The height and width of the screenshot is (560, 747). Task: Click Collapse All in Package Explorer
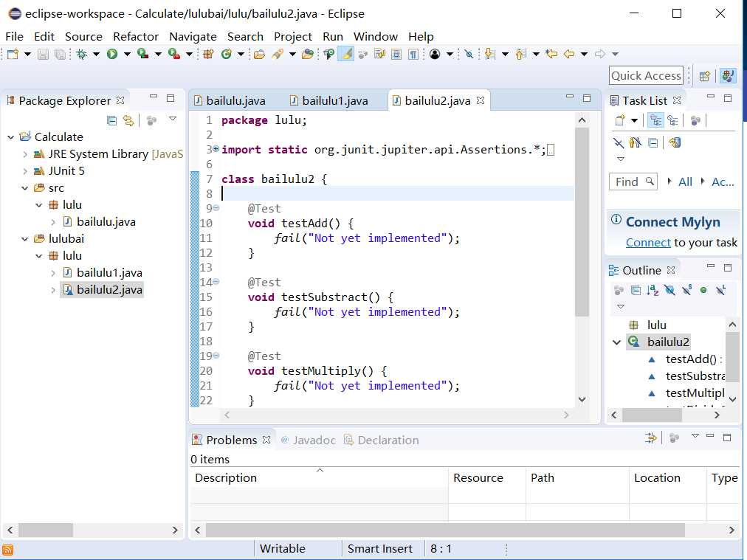(111, 120)
